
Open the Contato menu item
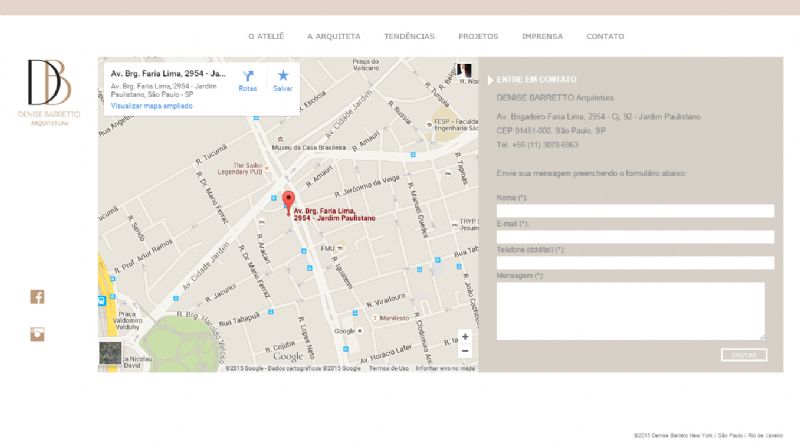(x=605, y=36)
